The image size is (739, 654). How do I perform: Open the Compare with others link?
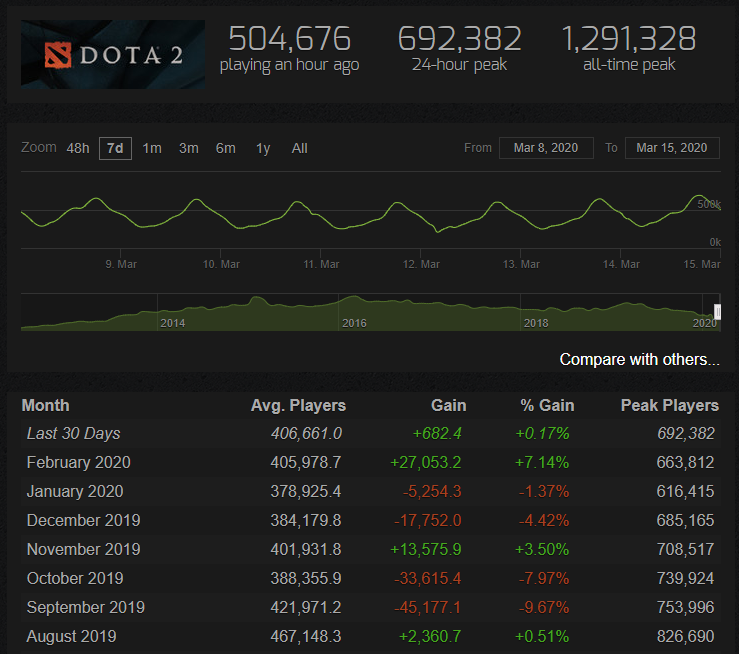(640, 360)
